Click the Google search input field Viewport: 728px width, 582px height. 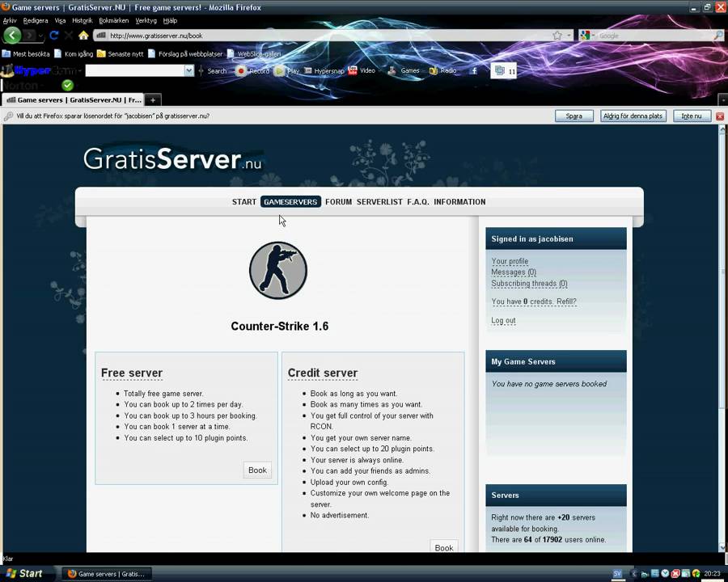(654, 36)
